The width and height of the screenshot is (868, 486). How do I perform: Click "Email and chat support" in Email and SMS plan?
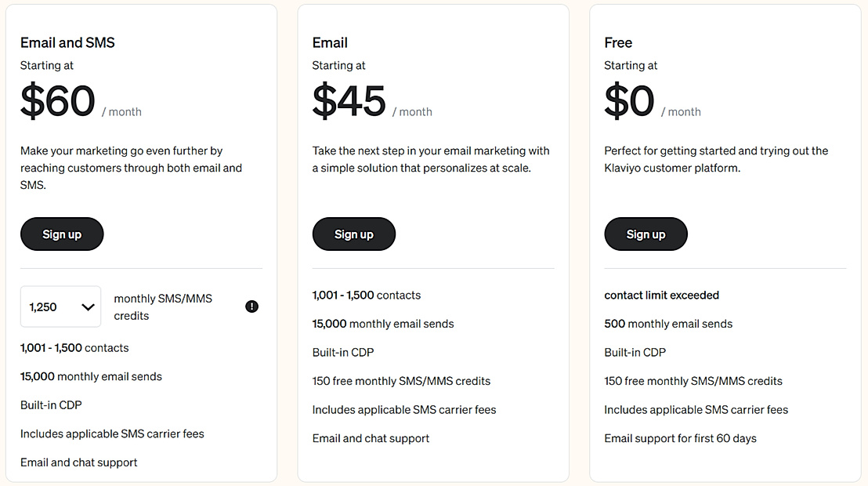coord(78,462)
